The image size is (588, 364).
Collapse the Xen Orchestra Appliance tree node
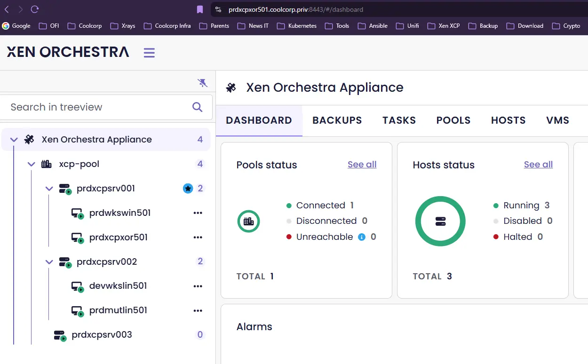[14, 140]
